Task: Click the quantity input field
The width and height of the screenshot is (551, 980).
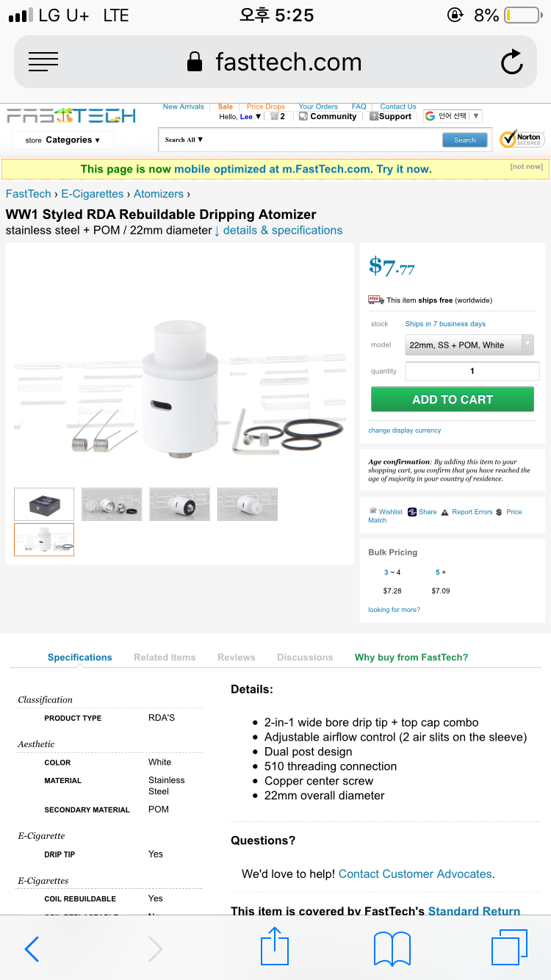Action: pyautogui.click(x=472, y=371)
